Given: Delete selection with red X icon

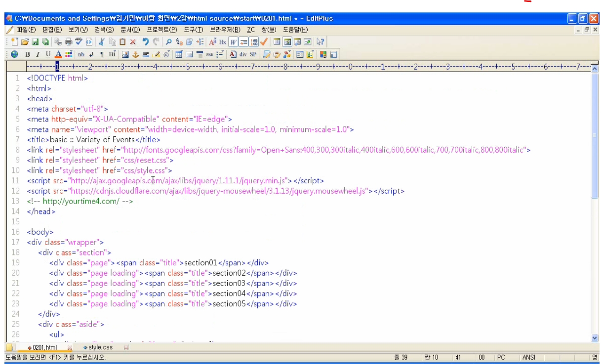Looking at the screenshot, I should [133, 42].
